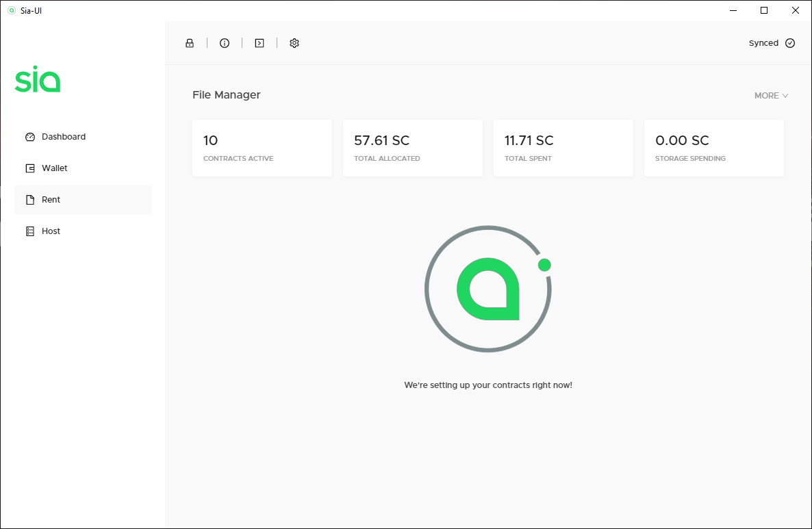
Task: Open the settings gear icon
Action: coord(294,43)
